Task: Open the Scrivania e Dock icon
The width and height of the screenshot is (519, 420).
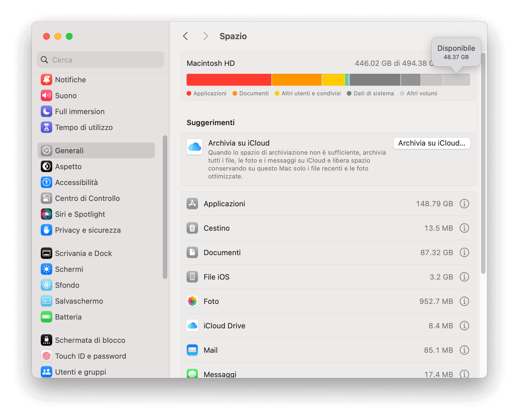Action: 47,253
